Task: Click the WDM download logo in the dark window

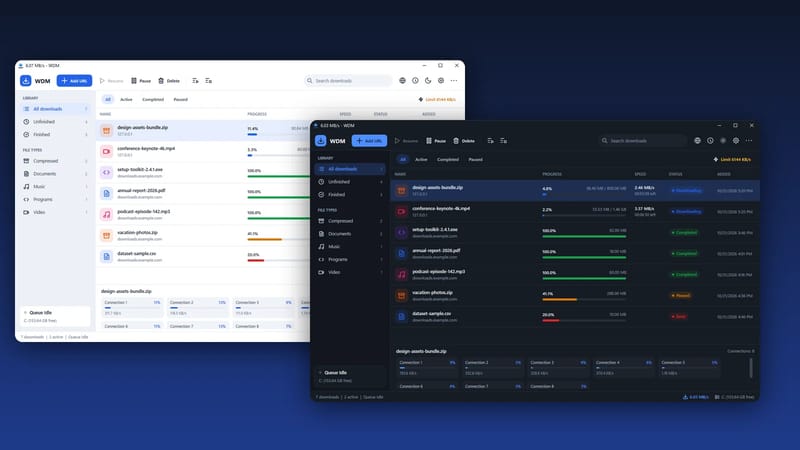Action: (x=320, y=141)
